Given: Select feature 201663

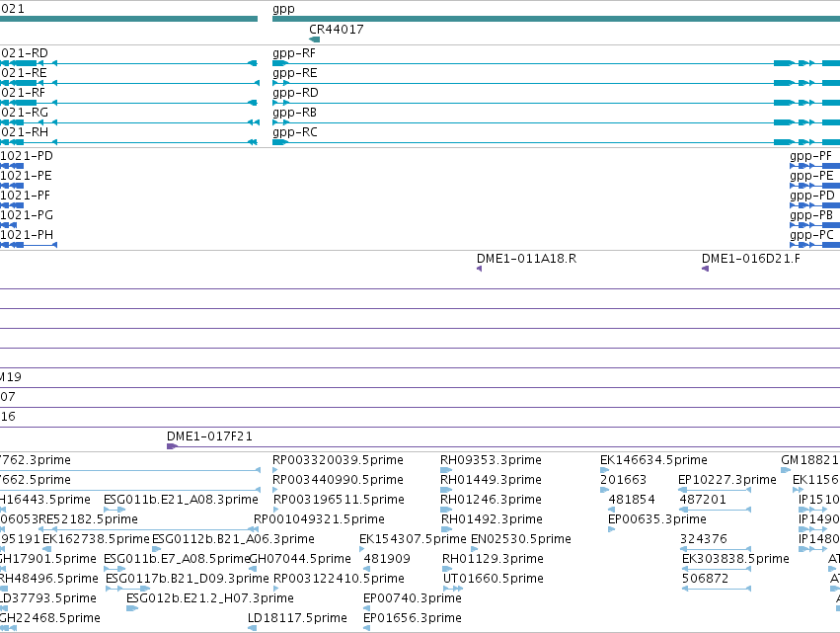Looking at the screenshot, I should (623, 480).
